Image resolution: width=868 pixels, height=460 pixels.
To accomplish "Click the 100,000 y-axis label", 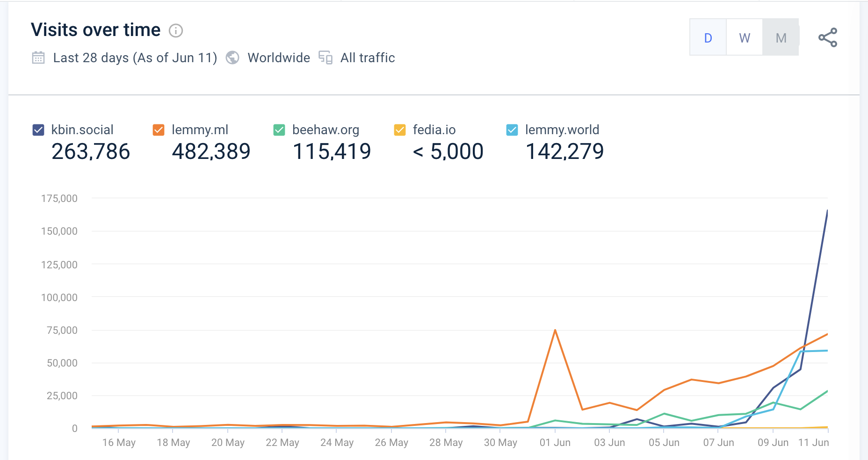I will point(59,297).
